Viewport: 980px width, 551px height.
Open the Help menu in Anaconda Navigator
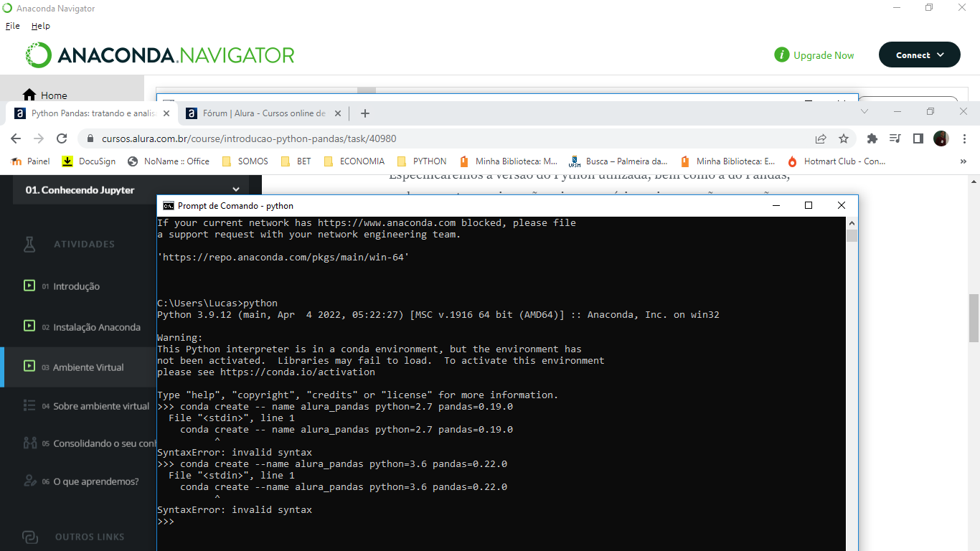tap(41, 26)
